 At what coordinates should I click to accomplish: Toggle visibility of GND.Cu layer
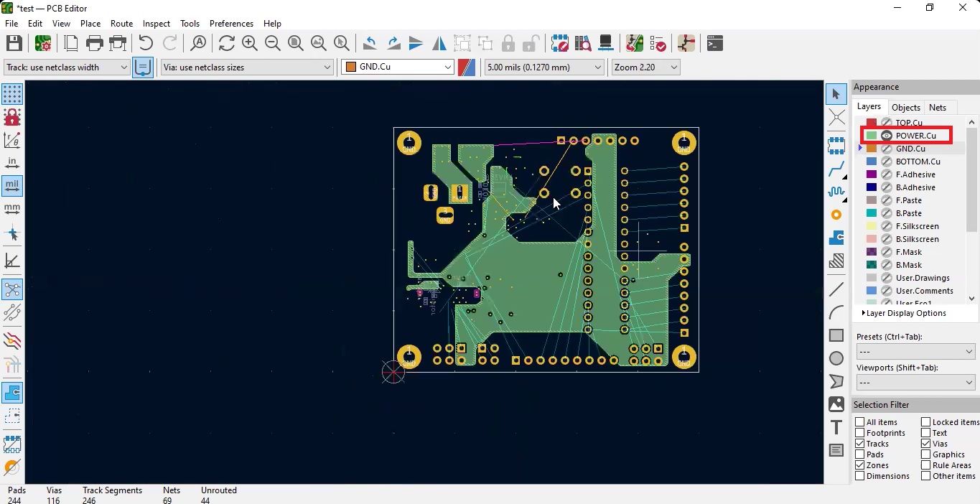tap(887, 149)
